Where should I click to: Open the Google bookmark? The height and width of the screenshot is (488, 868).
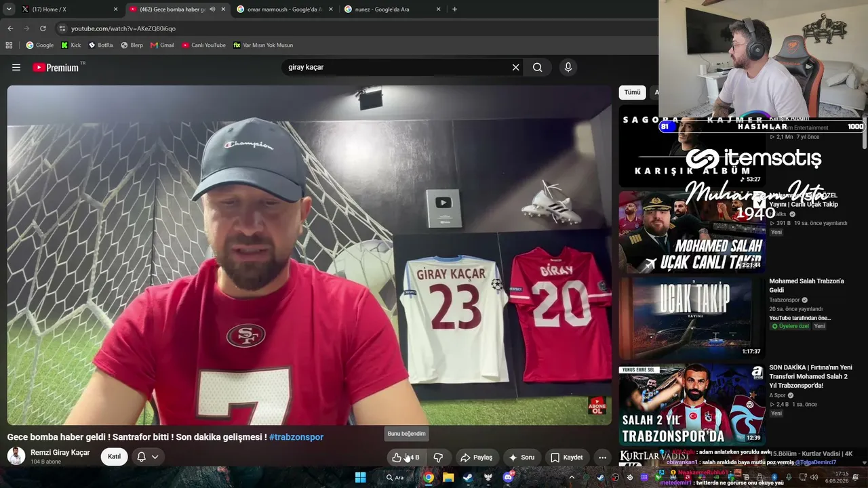point(40,45)
